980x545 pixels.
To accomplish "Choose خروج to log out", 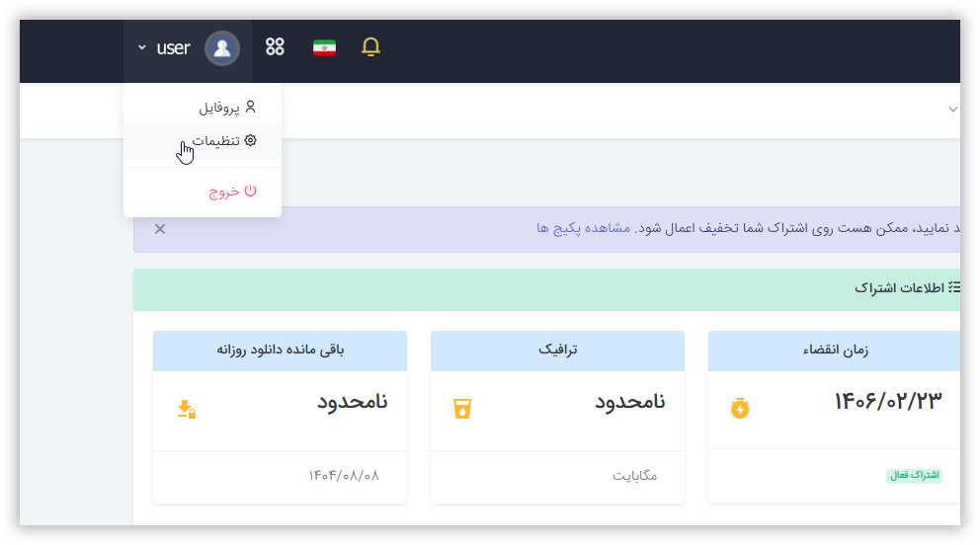I will tap(232, 192).
